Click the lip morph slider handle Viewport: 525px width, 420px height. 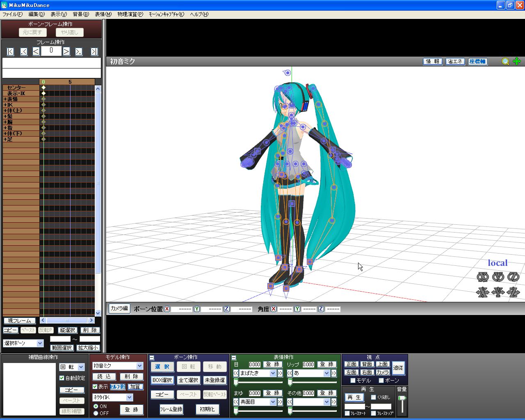tap(290, 382)
